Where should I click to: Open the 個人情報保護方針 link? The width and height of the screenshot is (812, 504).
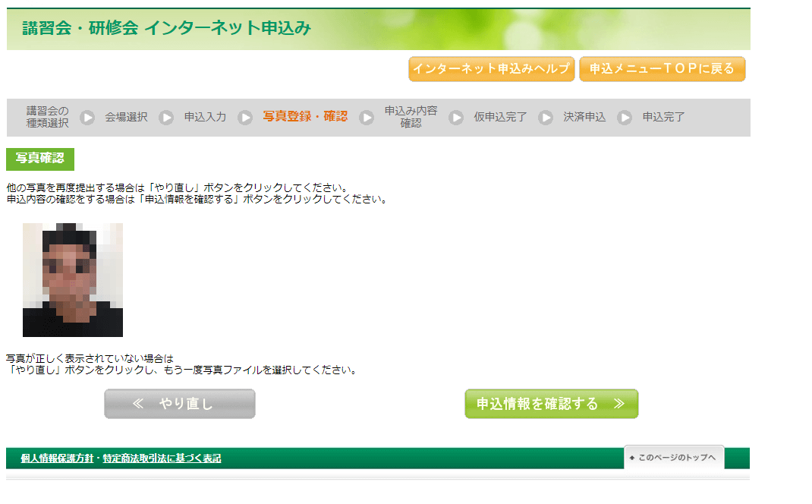(57, 458)
